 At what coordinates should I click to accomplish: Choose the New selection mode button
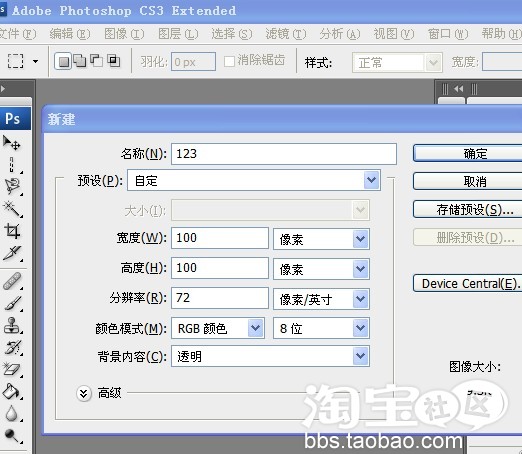(x=63, y=61)
